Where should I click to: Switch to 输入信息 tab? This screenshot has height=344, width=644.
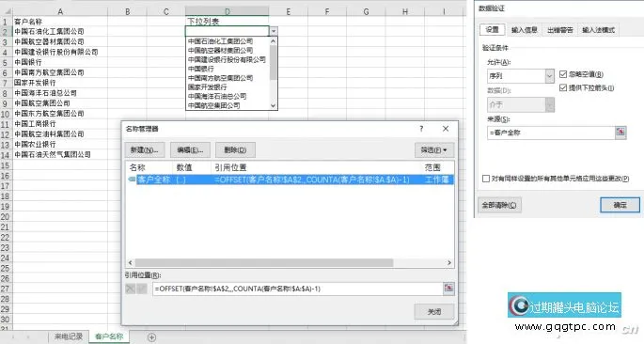(524, 30)
